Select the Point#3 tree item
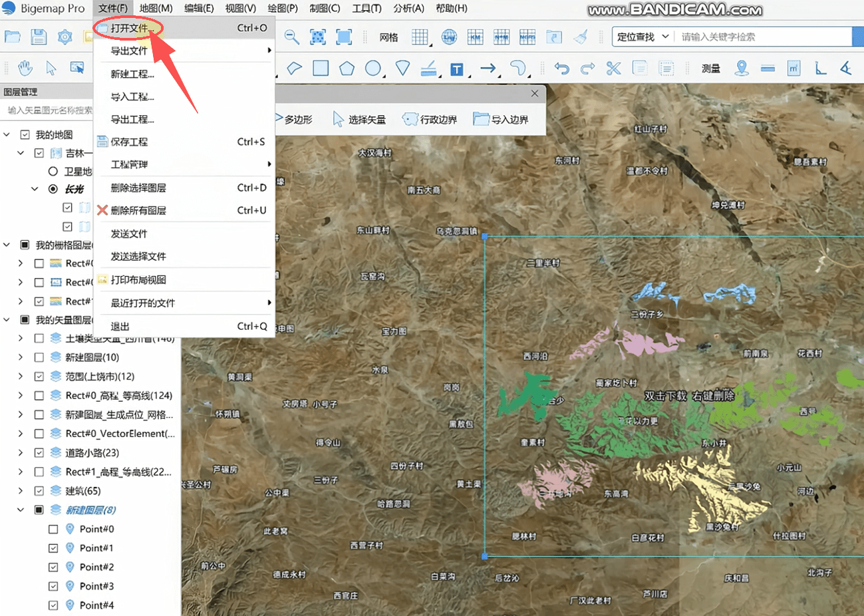The height and width of the screenshot is (616, 864). [96, 586]
